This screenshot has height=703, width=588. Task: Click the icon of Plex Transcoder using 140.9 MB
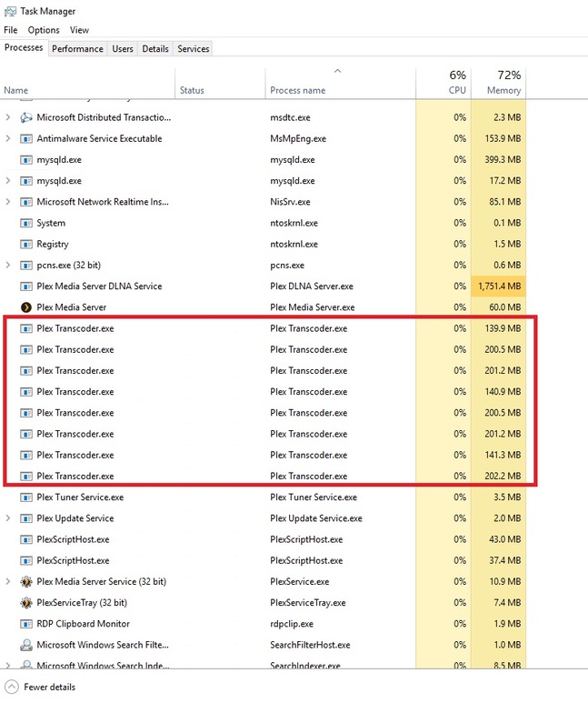click(x=26, y=391)
